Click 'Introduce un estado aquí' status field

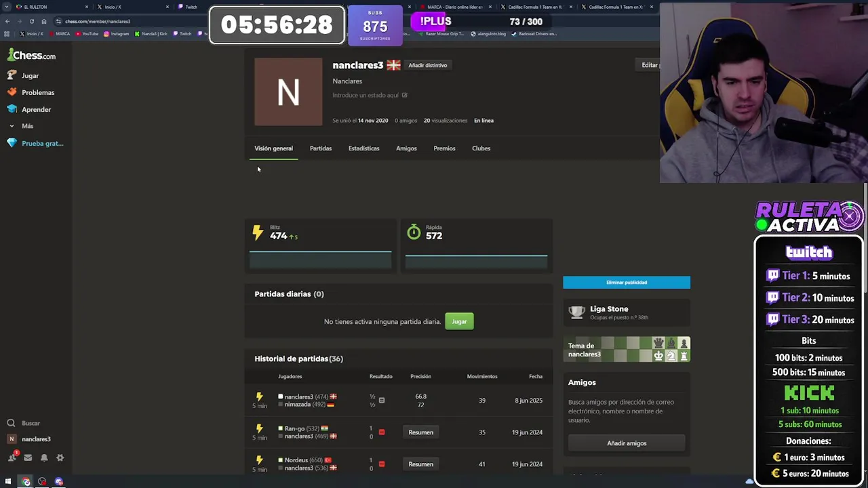[x=365, y=96]
